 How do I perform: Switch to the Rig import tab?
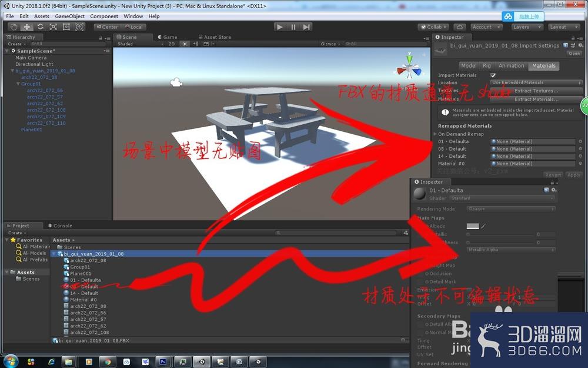487,66
